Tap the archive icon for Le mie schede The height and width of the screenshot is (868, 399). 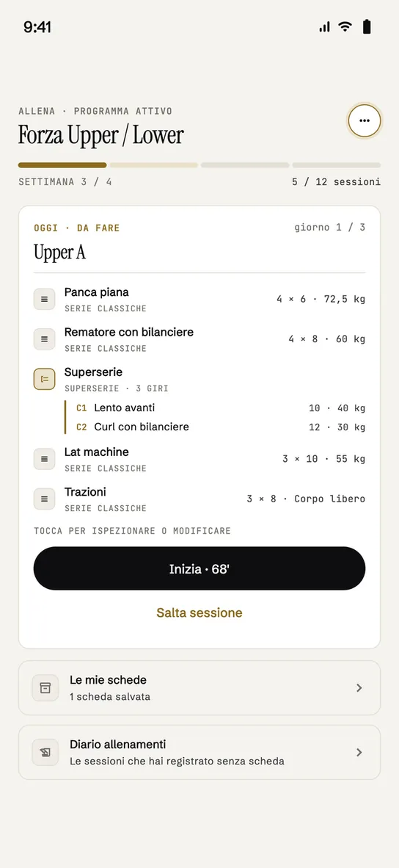point(45,687)
